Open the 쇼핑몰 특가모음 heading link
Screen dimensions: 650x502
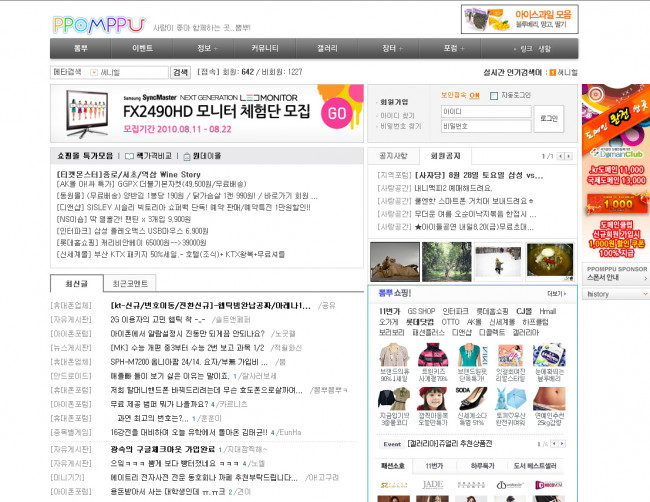[85, 156]
